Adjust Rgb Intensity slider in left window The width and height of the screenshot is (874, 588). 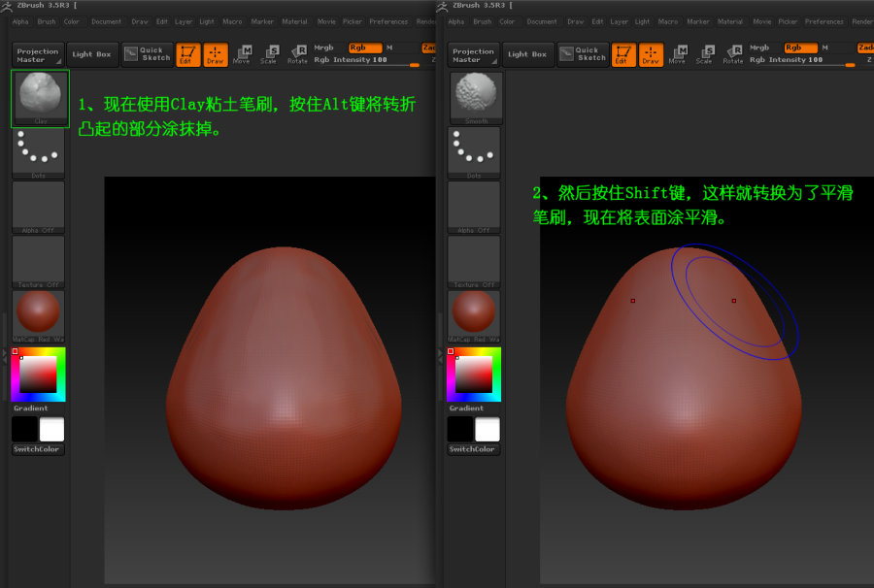tap(366, 61)
